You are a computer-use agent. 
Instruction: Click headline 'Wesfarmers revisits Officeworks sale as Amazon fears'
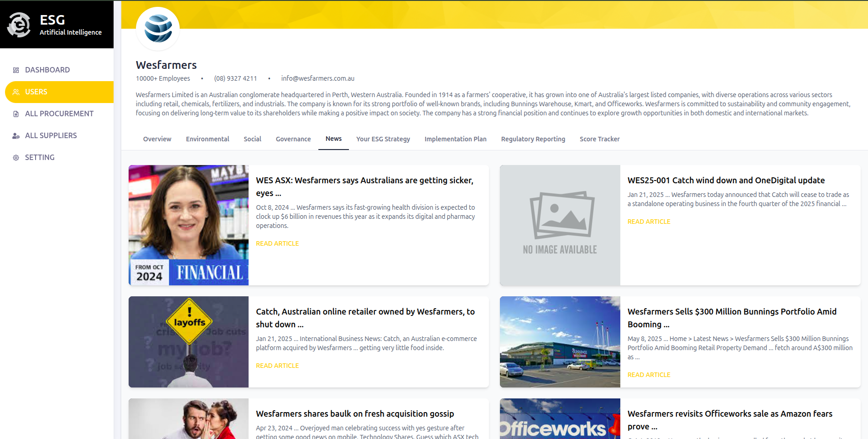click(x=730, y=420)
